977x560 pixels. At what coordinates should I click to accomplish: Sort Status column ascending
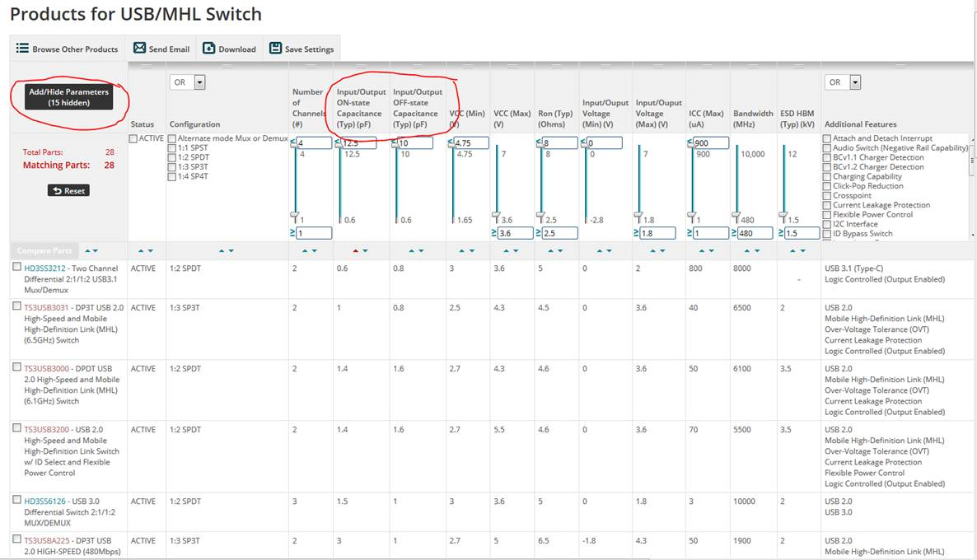[x=142, y=250]
